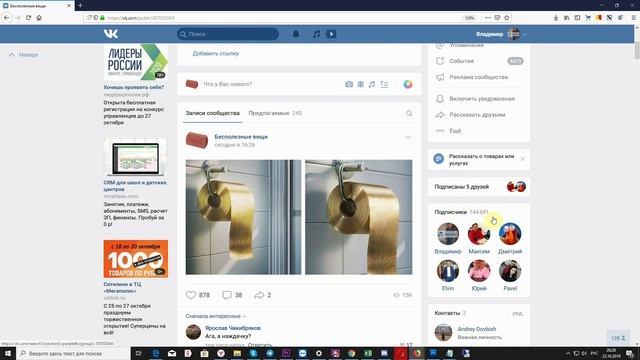640x360 pixels.
Task: Open subscriber Pavel avatar
Action: tap(510, 271)
